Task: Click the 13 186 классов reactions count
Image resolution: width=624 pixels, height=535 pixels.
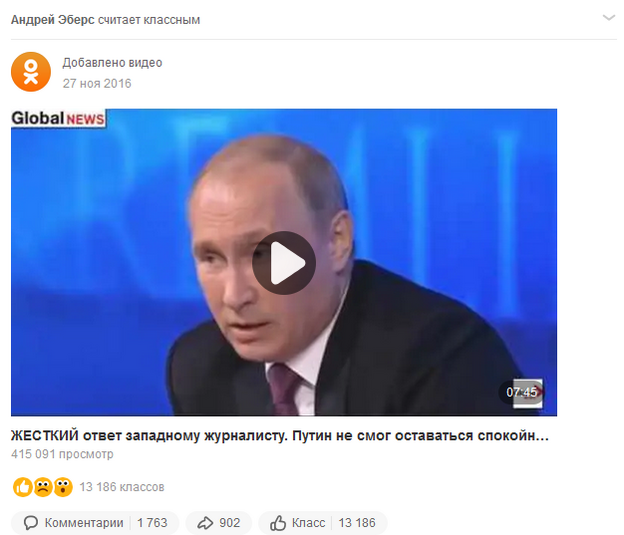Action: [122, 487]
